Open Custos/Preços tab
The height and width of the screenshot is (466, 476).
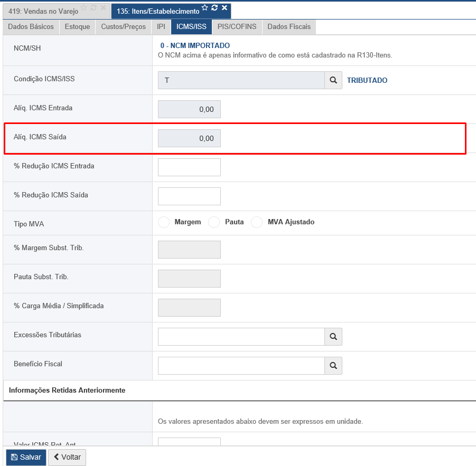pyautogui.click(x=123, y=27)
